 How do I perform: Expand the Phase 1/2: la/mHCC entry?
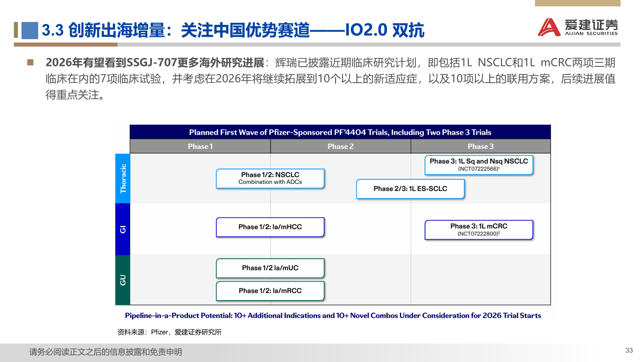click(x=270, y=227)
